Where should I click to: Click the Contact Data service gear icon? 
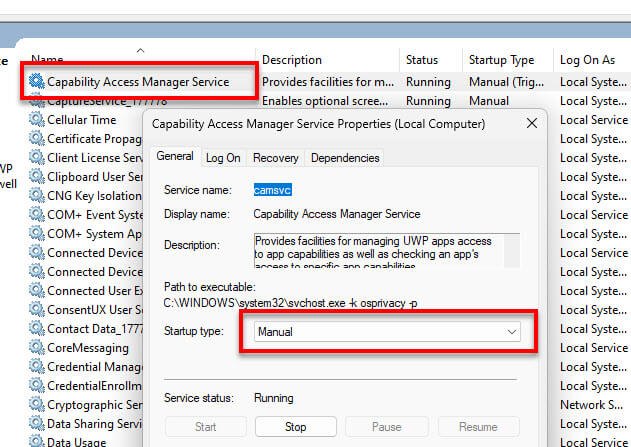click(37, 328)
